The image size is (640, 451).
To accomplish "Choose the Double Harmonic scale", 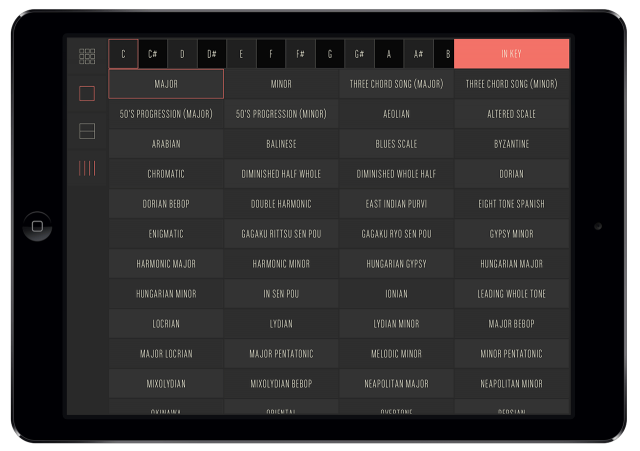I will [281, 204].
